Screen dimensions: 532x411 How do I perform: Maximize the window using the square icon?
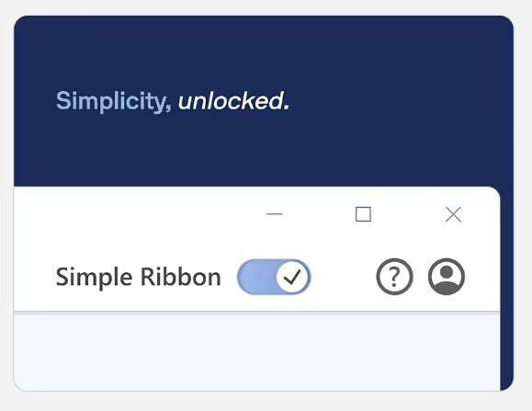pos(363,214)
